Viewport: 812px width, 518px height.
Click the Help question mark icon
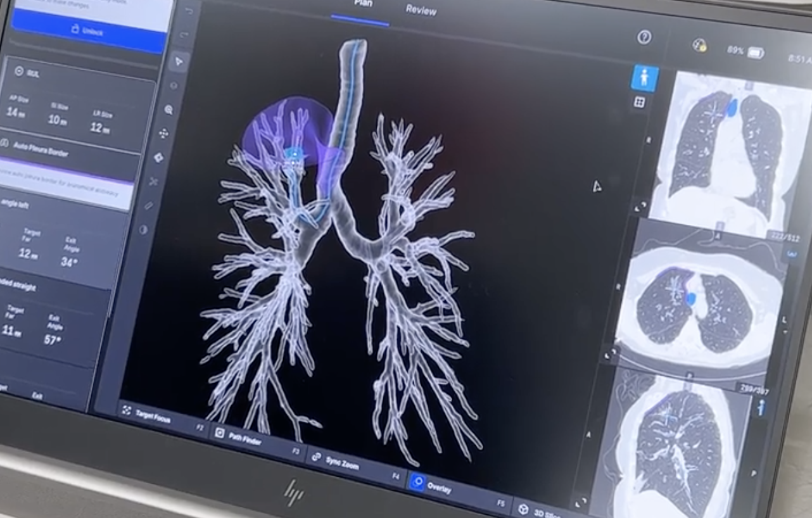(644, 37)
